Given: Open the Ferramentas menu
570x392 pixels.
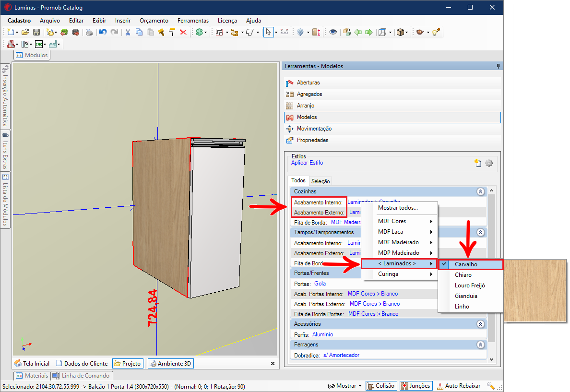Looking at the screenshot, I should pyautogui.click(x=193, y=21).
